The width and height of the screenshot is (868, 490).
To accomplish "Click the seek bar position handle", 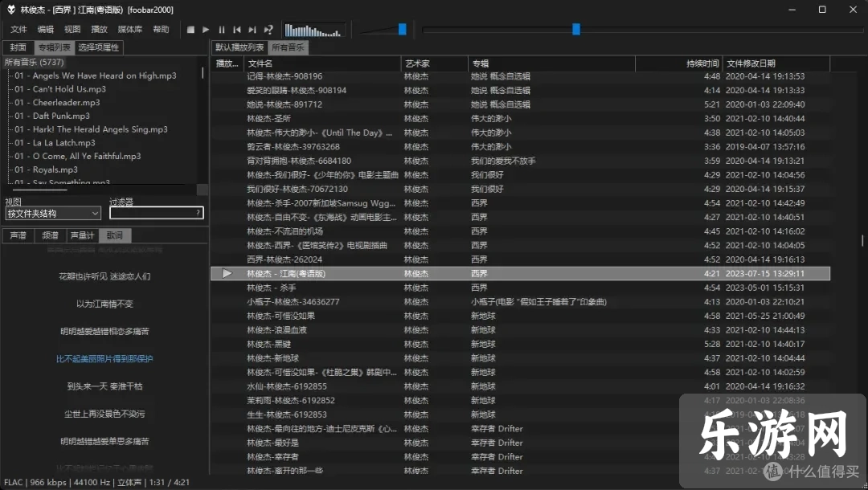I will 576,29.
